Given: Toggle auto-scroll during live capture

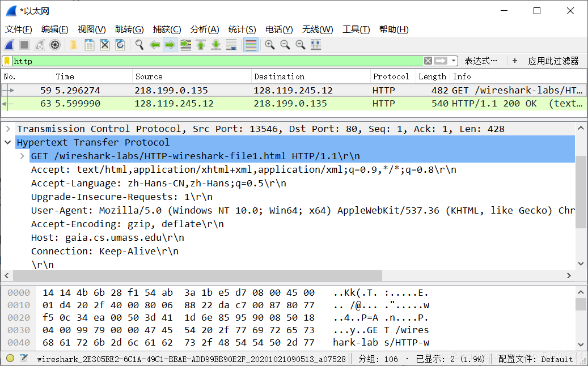Looking at the screenshot, I should [231, 45].
